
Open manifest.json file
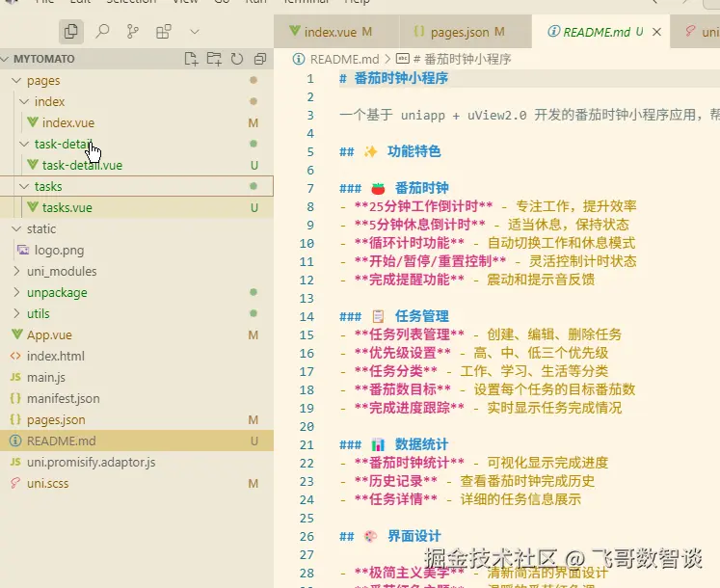click(63, 398)
